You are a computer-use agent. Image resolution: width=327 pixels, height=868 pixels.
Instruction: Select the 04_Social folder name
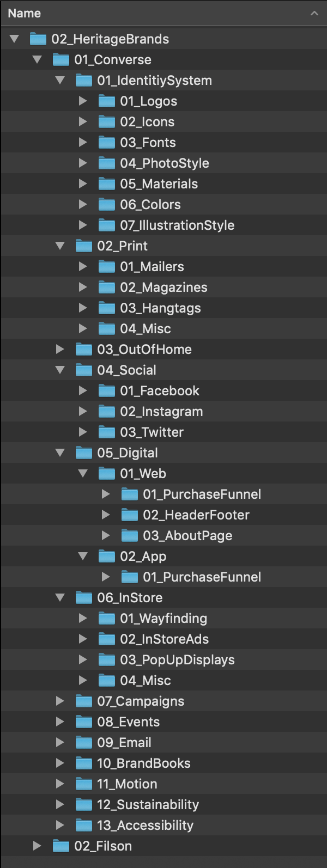pyautogui.click(x=126, y=370)
